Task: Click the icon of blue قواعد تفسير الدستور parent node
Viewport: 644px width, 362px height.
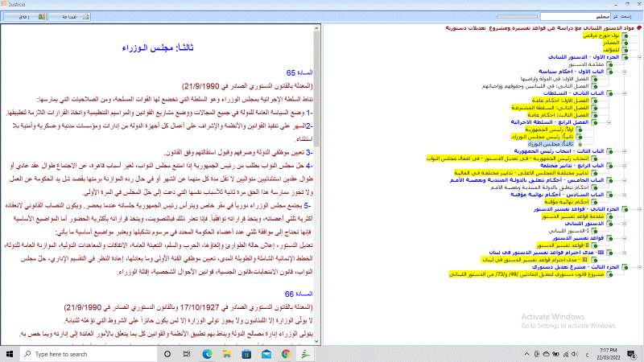Action: pos(609,238)
